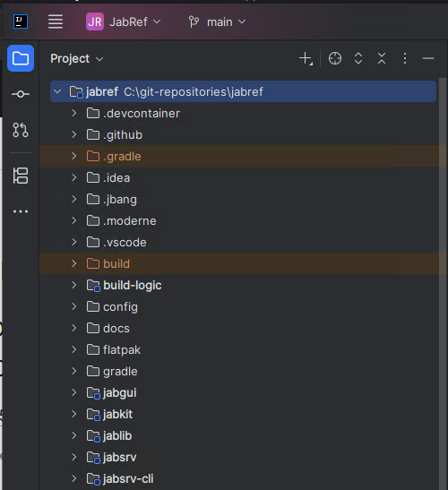Open the Structure tool window
This screenshot has width=448, height=490.
[21, 176]
